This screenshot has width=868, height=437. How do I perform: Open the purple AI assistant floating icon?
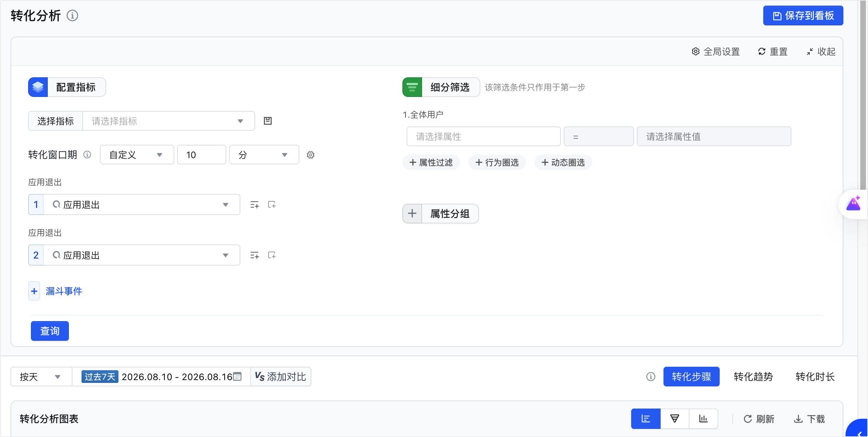click(x=853, y=204)
